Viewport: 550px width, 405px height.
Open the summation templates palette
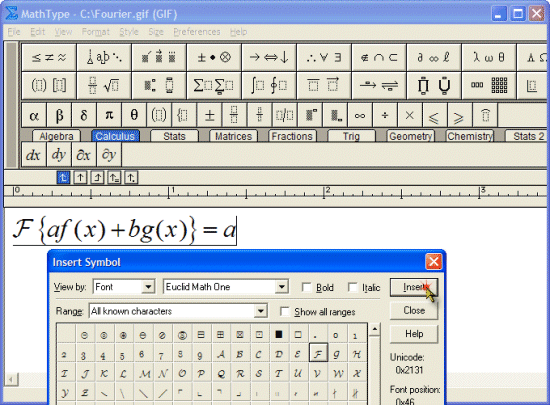click(214, 86)
